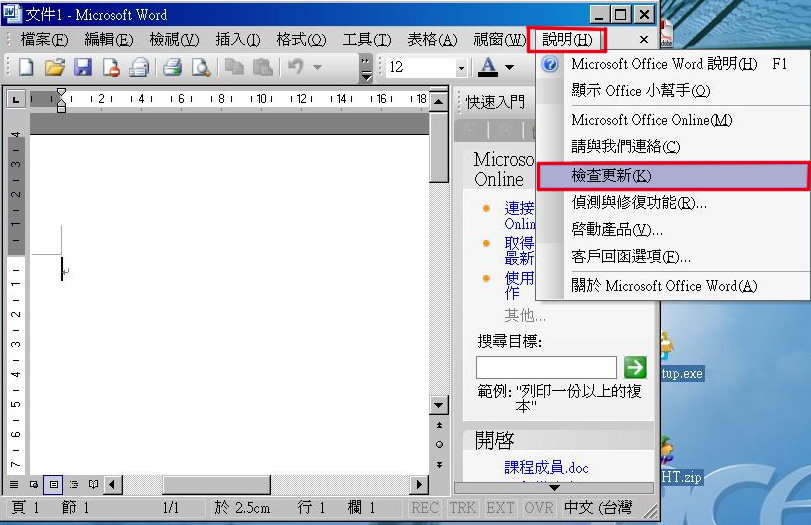Open the 編輯(E) menu
The image size is (811, 525).
(109, 40)
